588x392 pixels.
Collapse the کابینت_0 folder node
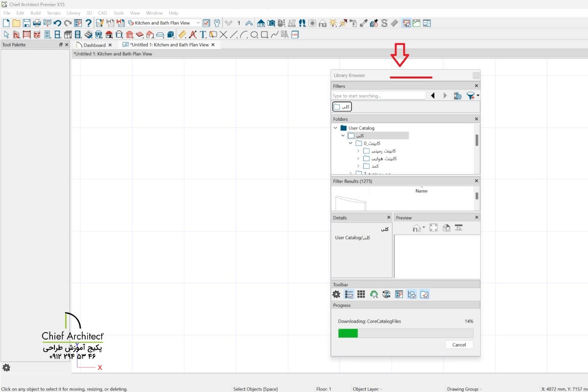[351, 143]
